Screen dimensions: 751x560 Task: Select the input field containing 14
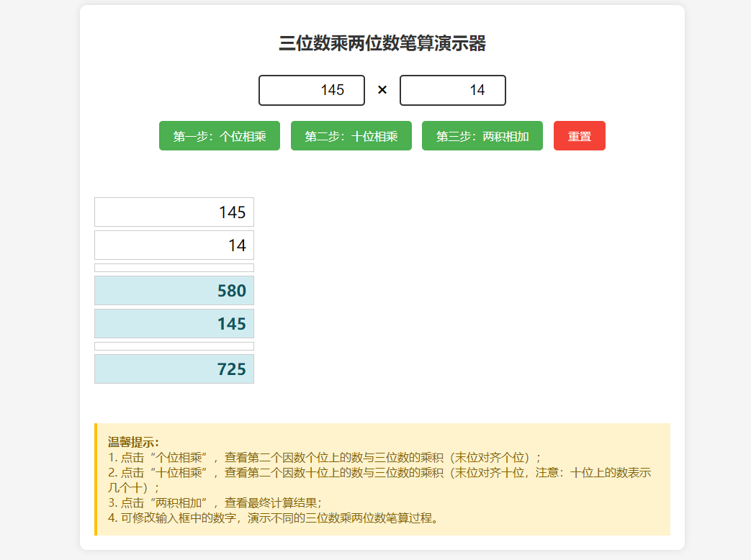(452, 90)
